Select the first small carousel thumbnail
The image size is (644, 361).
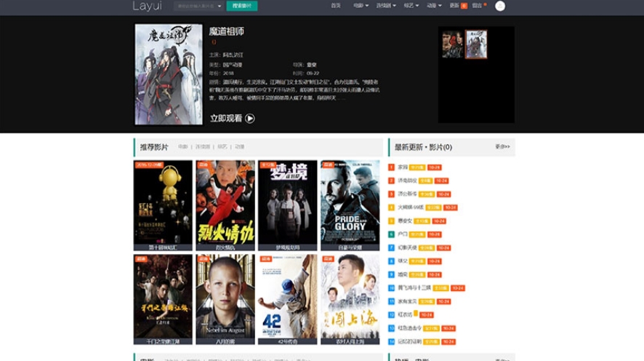tap(452, 44)
